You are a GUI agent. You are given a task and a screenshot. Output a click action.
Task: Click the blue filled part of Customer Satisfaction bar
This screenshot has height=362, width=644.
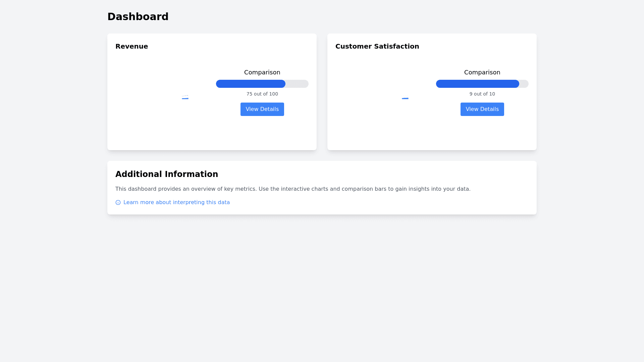[x=477, y=84]
